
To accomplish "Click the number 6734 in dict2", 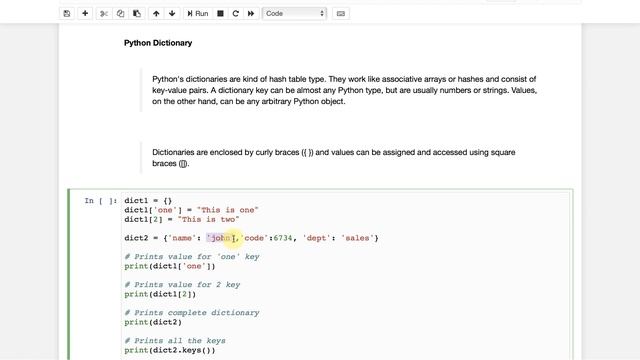I will (283, 238).
